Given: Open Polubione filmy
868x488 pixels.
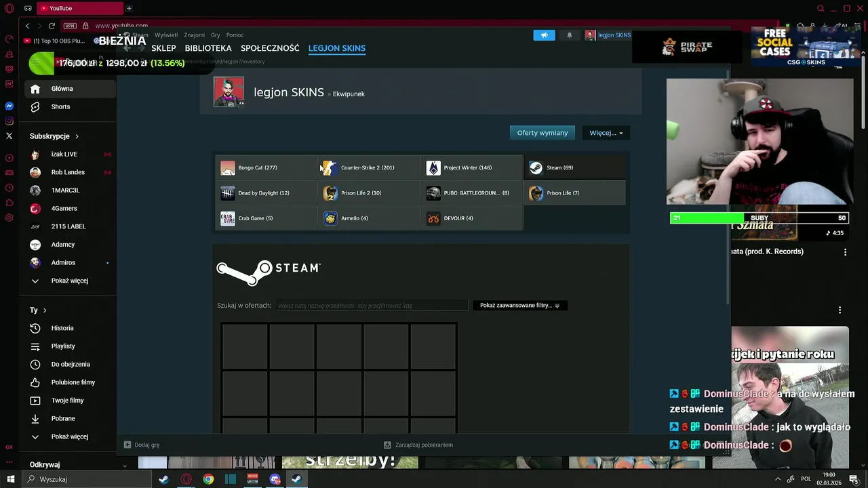Looking at the screenshot, I should [x=69, y=382].
